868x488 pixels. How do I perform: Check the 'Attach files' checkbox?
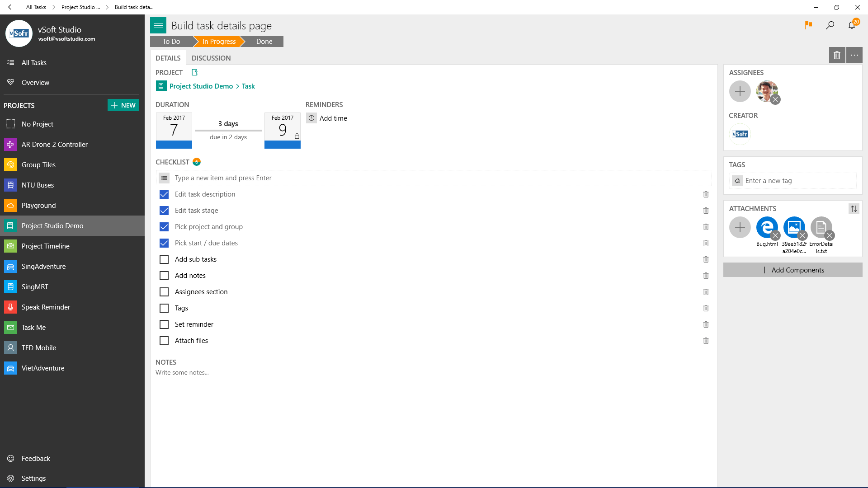(164, 341)
